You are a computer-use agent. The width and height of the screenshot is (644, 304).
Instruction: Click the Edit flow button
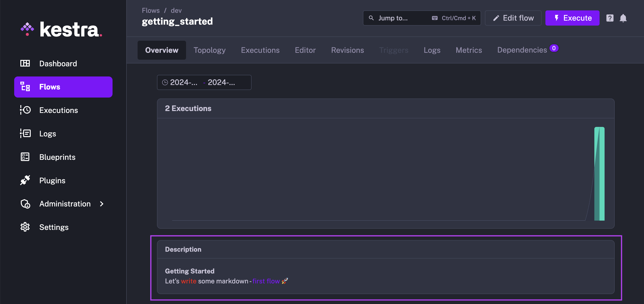[513, 18]
